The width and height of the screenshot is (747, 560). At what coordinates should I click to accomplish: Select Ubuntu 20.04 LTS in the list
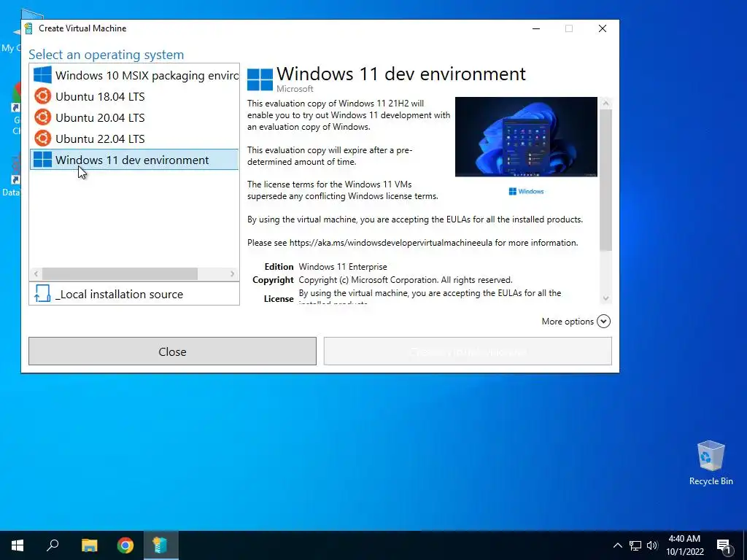point(134,117)
